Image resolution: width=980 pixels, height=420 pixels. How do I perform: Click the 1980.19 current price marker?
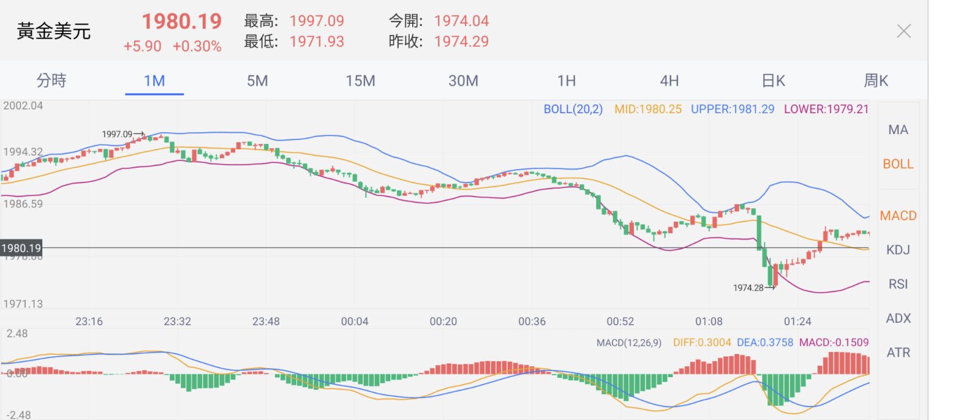pyautogui.click(x=21, y=248)
